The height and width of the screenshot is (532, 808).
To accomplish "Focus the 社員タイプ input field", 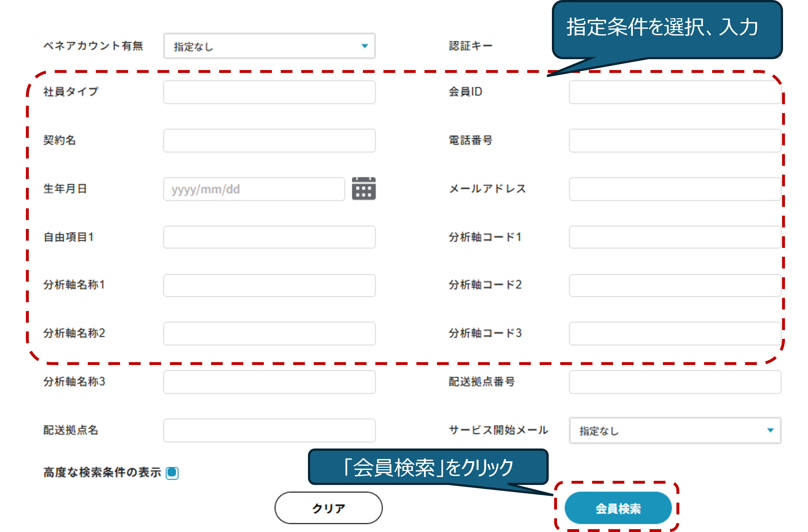I will [269, 92].
